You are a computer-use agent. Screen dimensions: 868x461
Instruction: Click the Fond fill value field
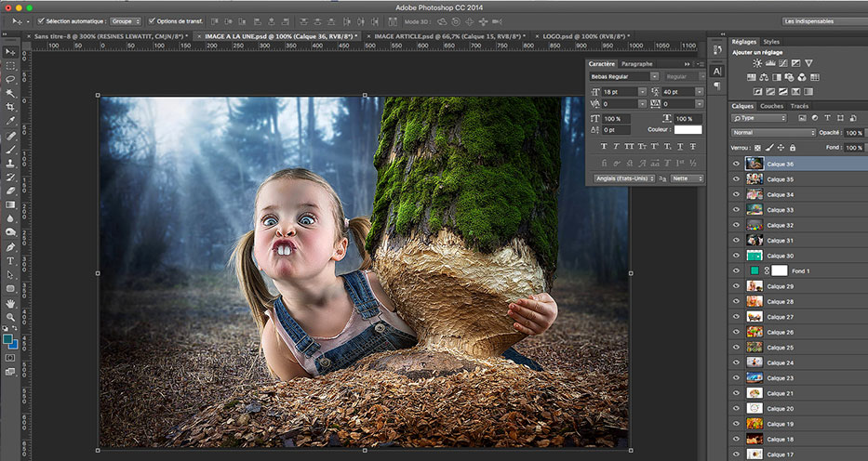pos(855,148)
